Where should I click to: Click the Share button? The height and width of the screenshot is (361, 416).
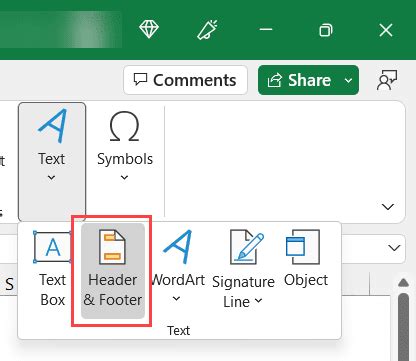(299, 80)
